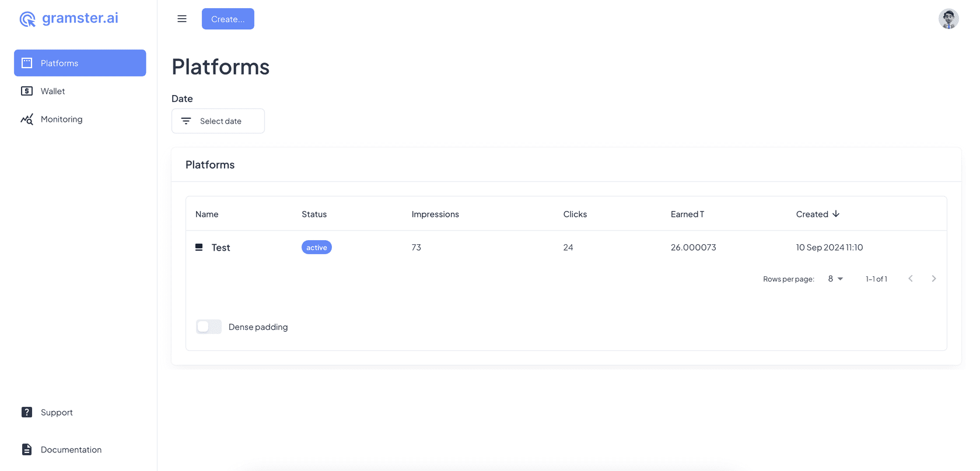Click the Test platform row icon
The height and width of the screenshot is (471, 980).
click(199, 247)
